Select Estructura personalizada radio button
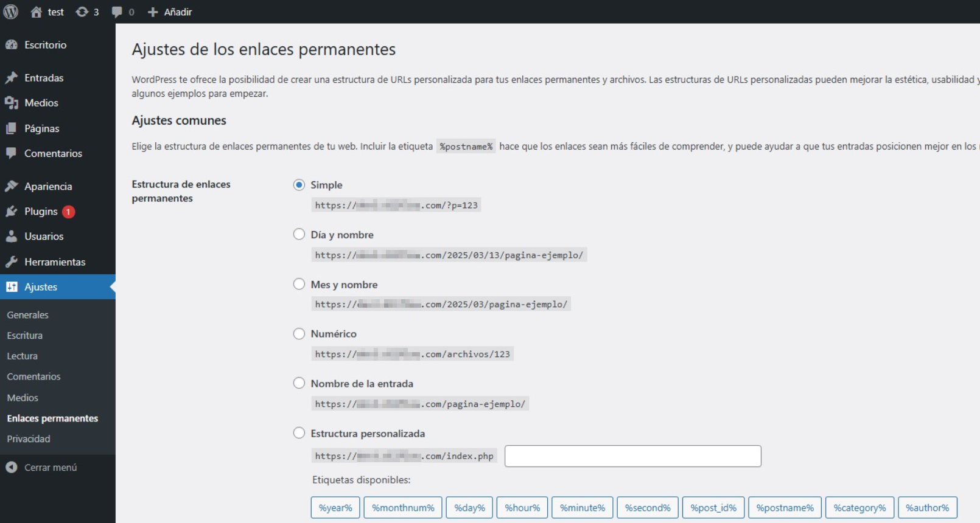 click(x=299, y=433)
